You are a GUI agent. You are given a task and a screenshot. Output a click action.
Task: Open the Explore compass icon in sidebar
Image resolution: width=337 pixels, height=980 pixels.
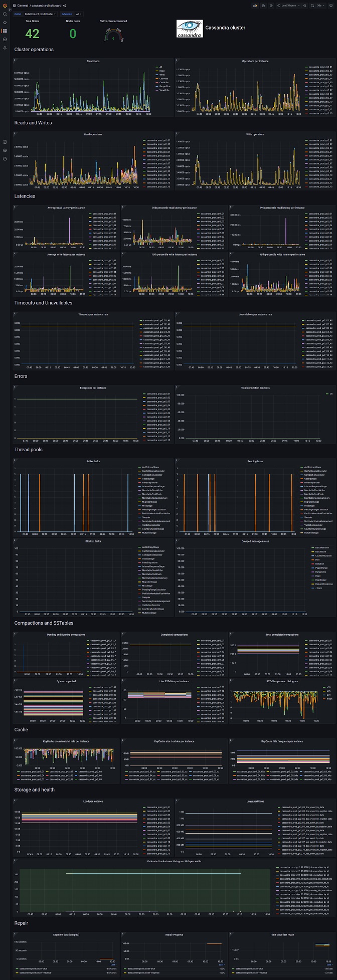pos(5,39)
